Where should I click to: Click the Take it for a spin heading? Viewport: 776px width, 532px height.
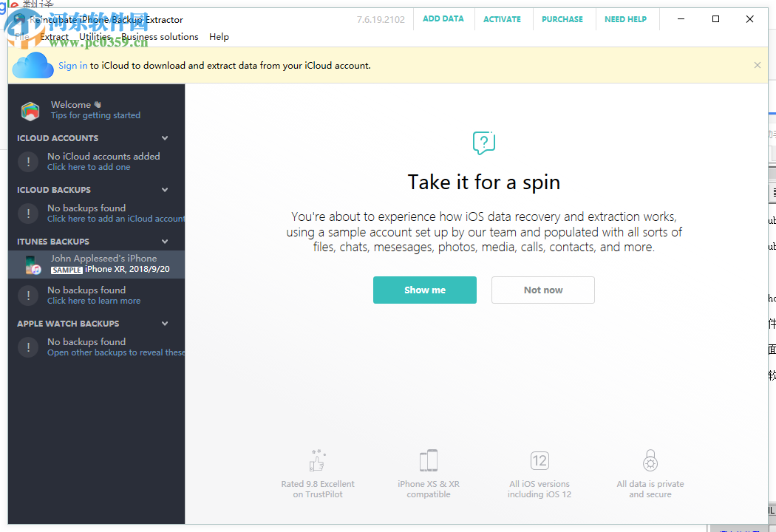pos(484,182)
